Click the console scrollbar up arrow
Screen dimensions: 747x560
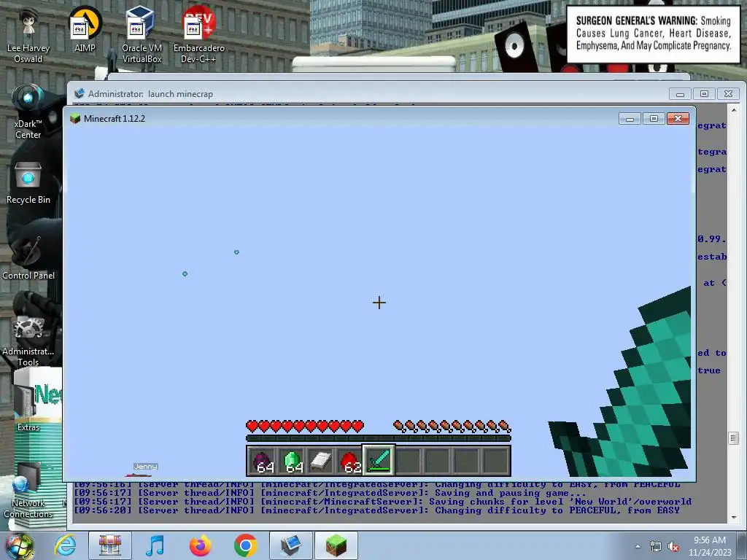click(734, 110)
